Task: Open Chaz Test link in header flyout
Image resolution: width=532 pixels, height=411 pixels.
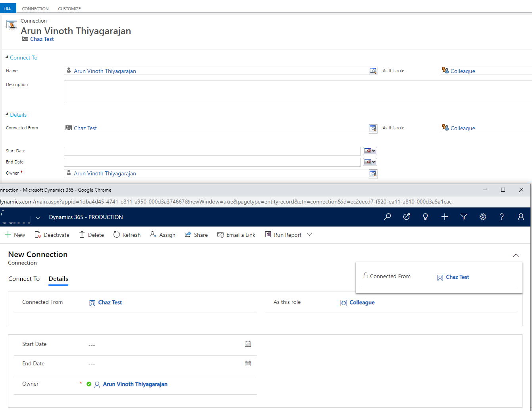Action: [457, 277]
